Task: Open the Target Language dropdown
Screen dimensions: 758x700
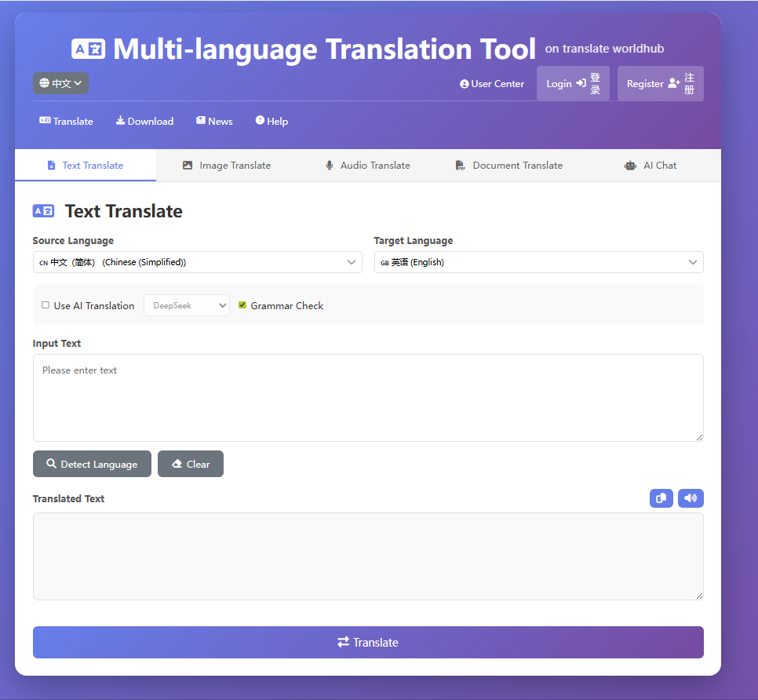Action: coord(538,262)
